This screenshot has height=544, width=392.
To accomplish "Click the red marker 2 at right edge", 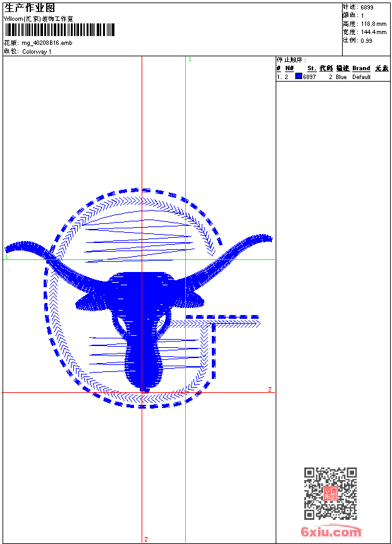I will tap(270, 389).
